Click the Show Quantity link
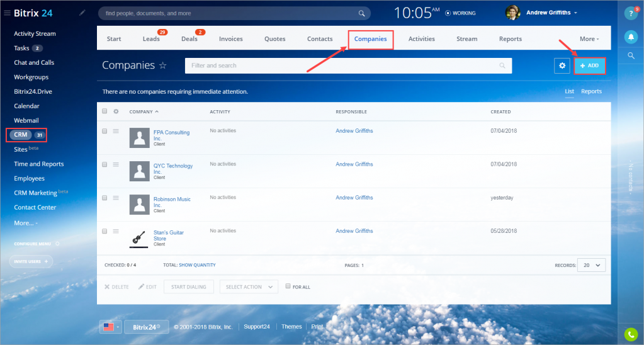Screen dimensions: 644x345 197,265
